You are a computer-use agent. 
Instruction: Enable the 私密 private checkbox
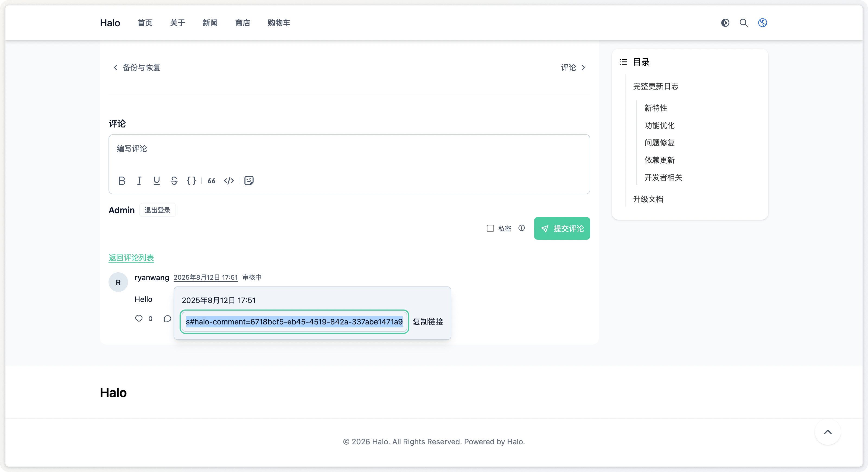490,228
